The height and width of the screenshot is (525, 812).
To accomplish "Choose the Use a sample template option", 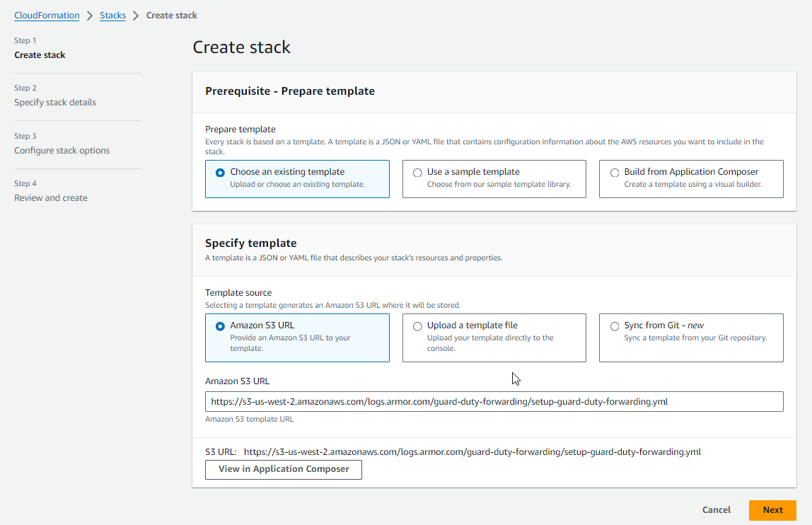I will click(x=417, y=173).
